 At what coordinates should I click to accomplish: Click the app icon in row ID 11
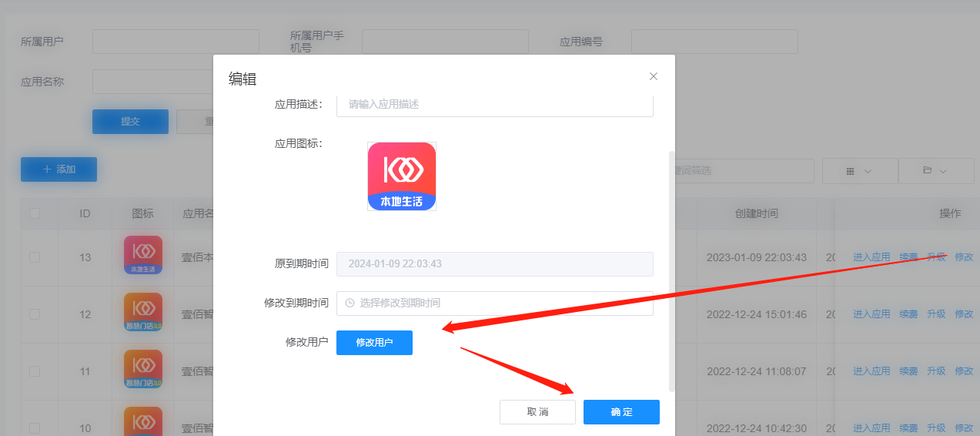pyautogui.click(x=143, y=369)
